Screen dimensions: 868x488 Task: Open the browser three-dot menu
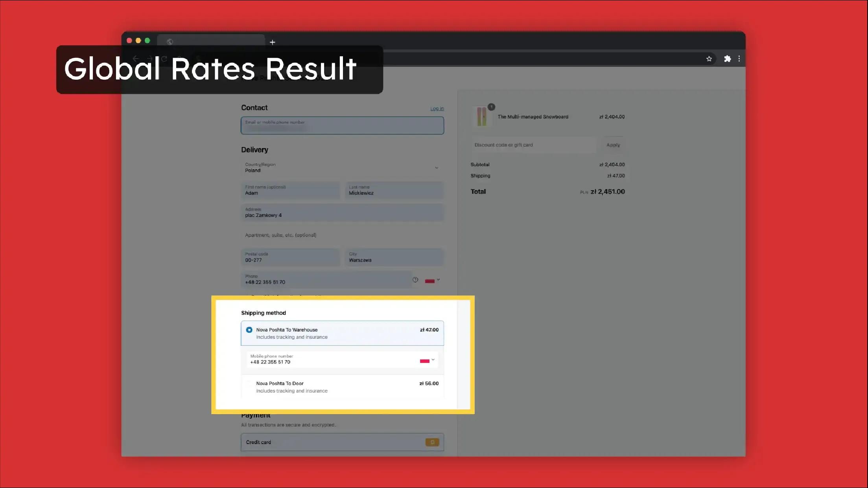pos(739,59)
